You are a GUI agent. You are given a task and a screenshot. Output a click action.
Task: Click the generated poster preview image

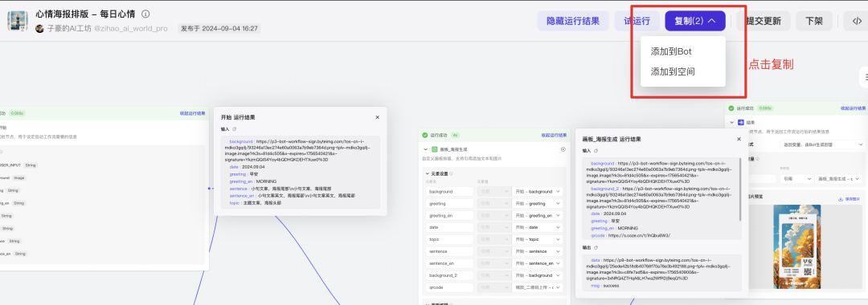pos(796,246)
